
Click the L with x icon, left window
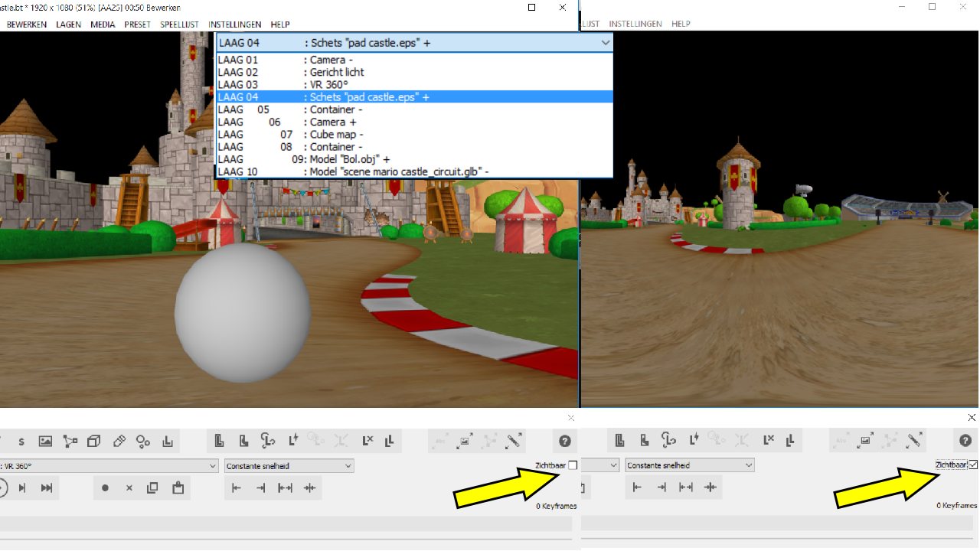point(367,441)
